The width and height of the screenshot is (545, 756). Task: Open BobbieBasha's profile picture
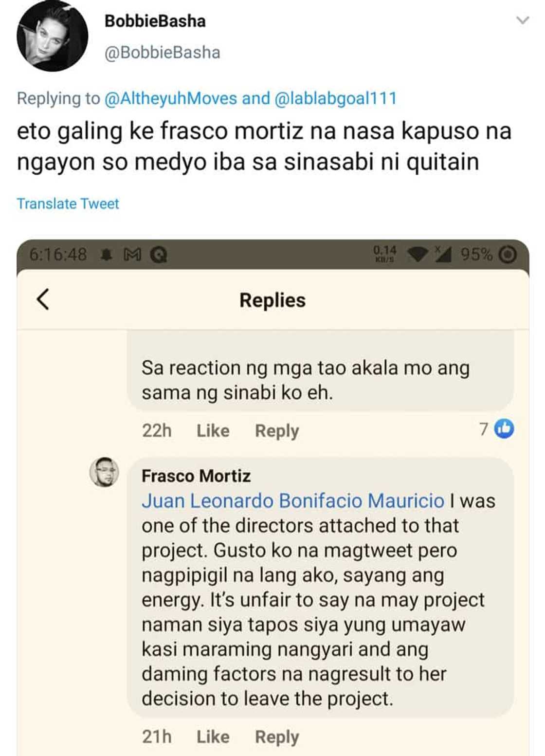click(52, 37)
